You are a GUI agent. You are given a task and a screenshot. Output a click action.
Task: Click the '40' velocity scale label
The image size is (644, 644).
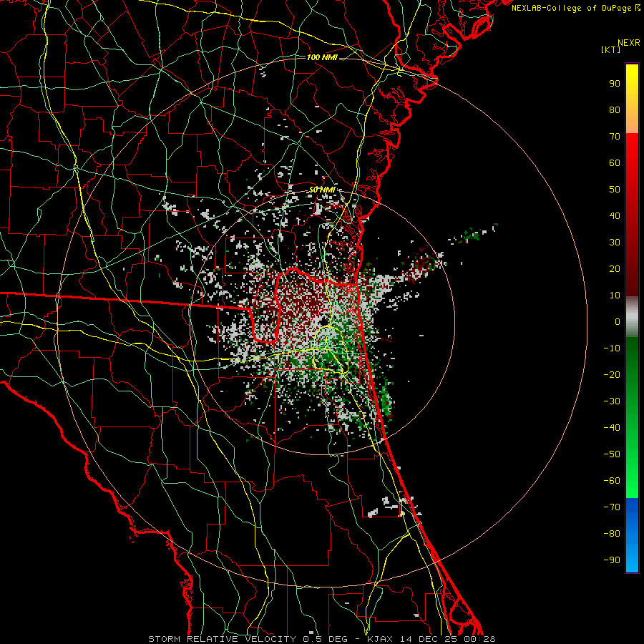[615, 216]
